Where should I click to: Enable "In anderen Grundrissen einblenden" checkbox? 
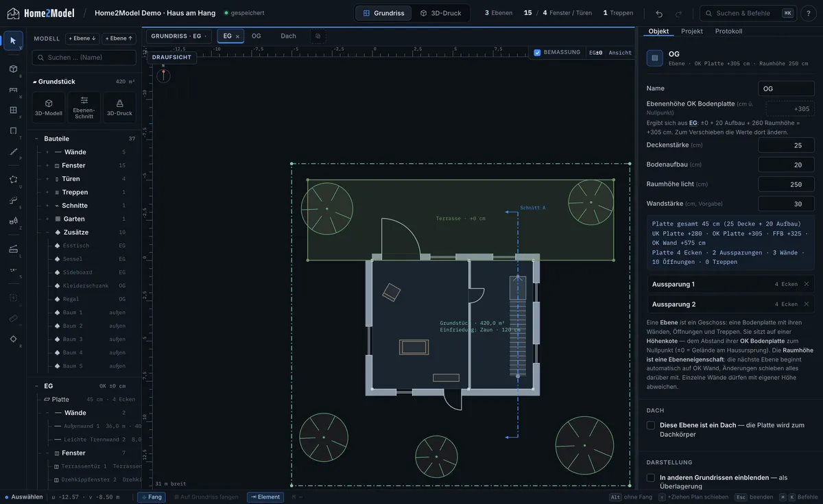[x=651, y=477]
